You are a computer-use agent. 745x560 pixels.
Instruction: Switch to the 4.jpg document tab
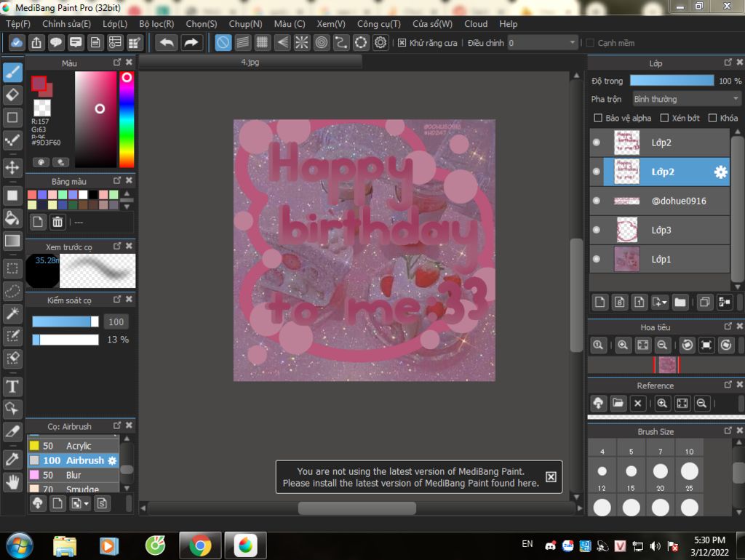coord(250,62)
